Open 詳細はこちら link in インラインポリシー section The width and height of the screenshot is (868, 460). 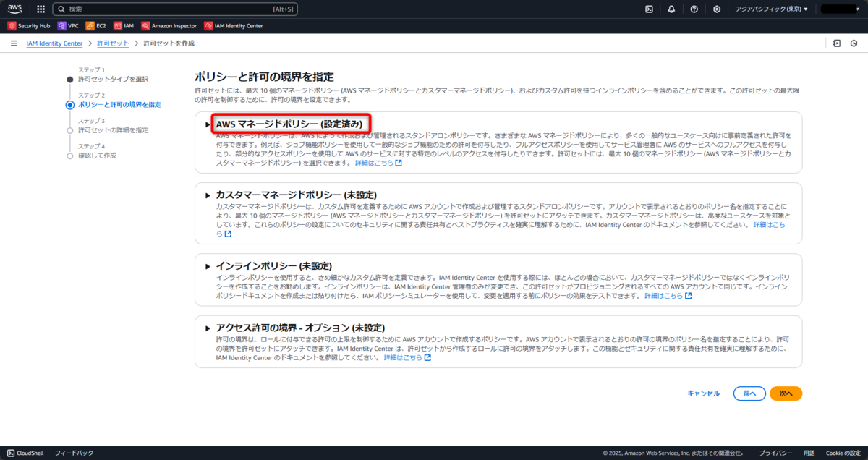(668, 295)
